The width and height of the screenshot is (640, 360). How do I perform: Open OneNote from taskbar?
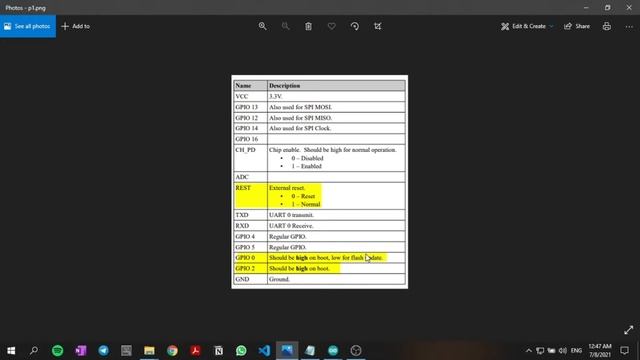tap(80, 350)
